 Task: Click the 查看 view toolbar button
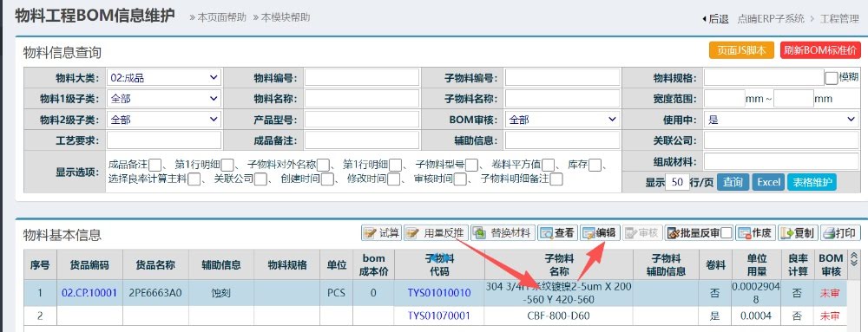557,233
